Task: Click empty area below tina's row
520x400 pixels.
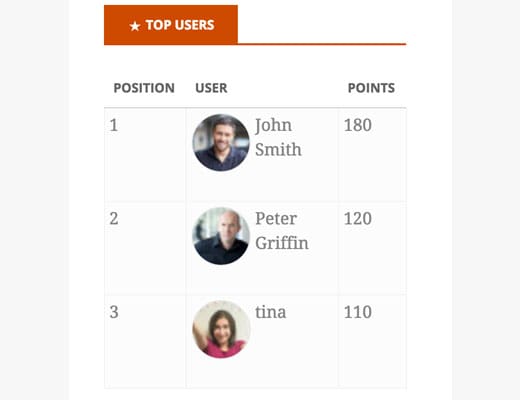Action: [x=255, y=395]
